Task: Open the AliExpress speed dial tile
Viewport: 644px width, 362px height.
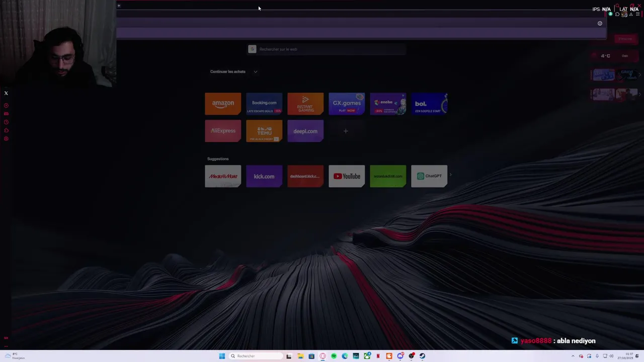Action: (223, 131)
